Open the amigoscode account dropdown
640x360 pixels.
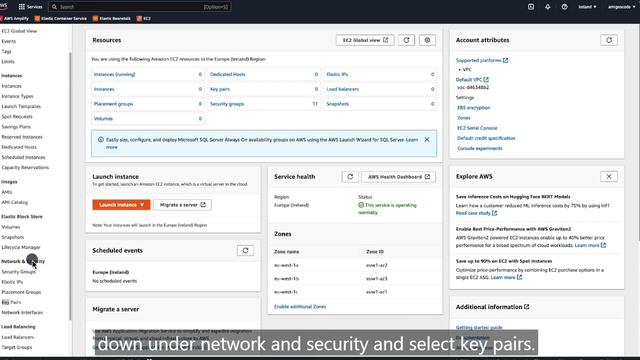621,7
